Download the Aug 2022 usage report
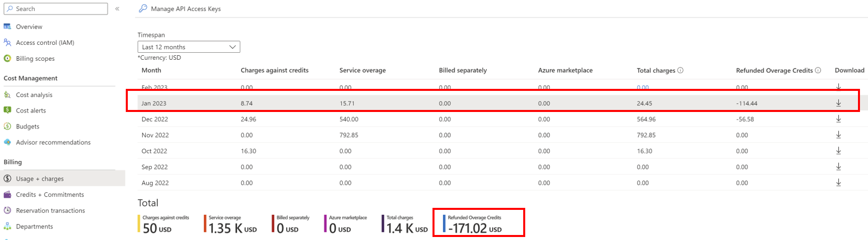 pyautogui.click(x=838, y=183)
